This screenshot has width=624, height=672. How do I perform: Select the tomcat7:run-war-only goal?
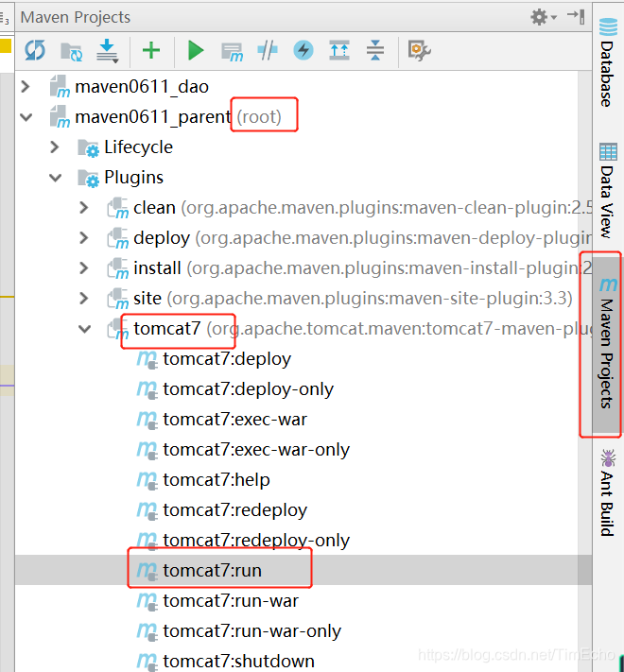pyautogui.click(x=252, y=631)
